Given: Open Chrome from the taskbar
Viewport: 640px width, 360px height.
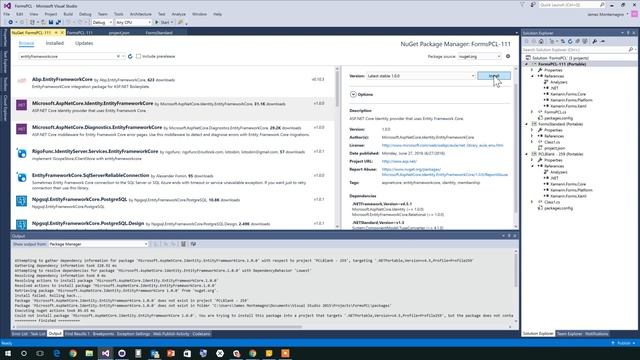Looking at the screenshot, I should coord(73,353).
